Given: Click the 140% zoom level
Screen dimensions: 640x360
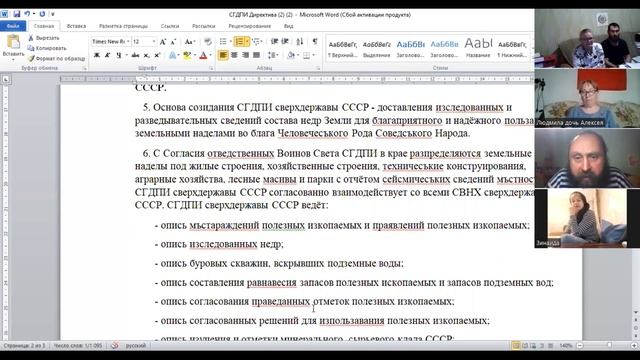Looking at the screenshot, I should point(566,346).
